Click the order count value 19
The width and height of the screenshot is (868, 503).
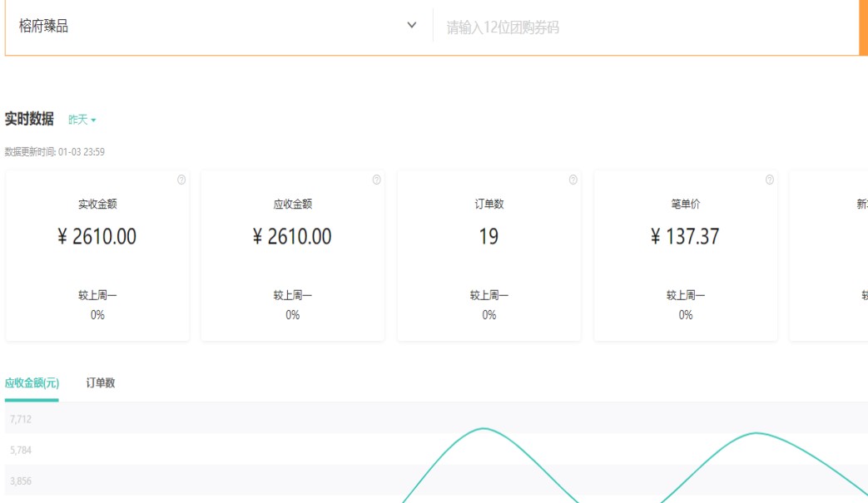click(489, 237)
